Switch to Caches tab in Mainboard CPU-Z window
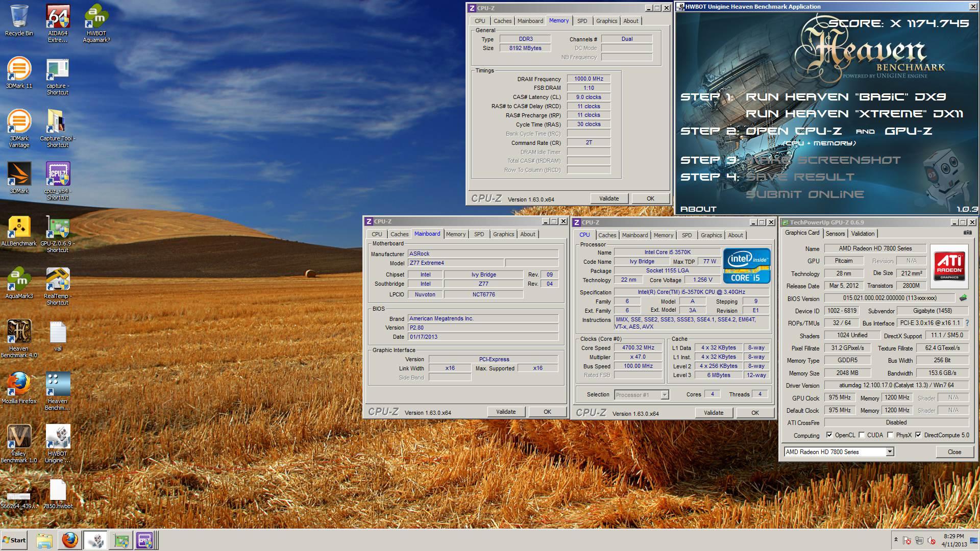 [399, 234]
